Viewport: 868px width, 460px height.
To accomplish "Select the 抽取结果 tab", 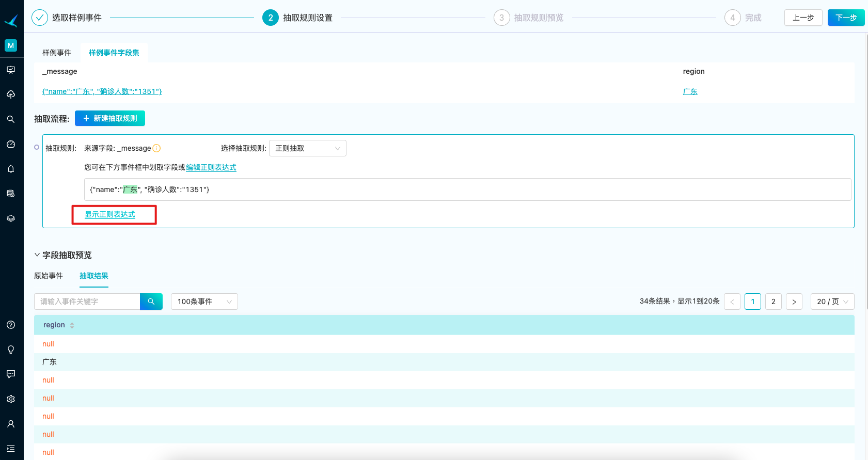I will pos(94,276).
